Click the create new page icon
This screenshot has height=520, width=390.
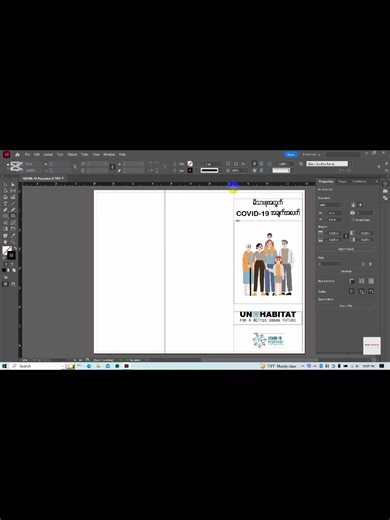click(363, 264)
